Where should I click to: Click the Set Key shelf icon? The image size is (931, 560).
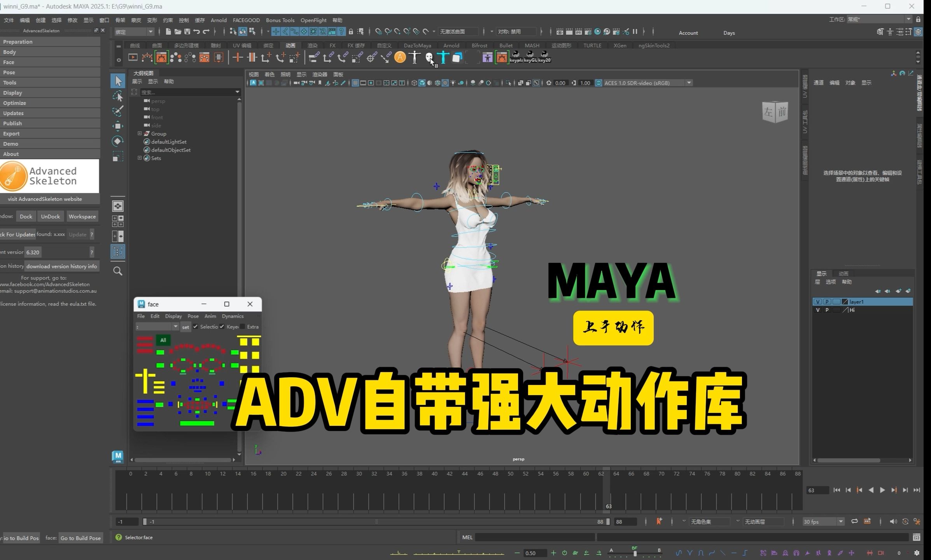click(238, 58)
